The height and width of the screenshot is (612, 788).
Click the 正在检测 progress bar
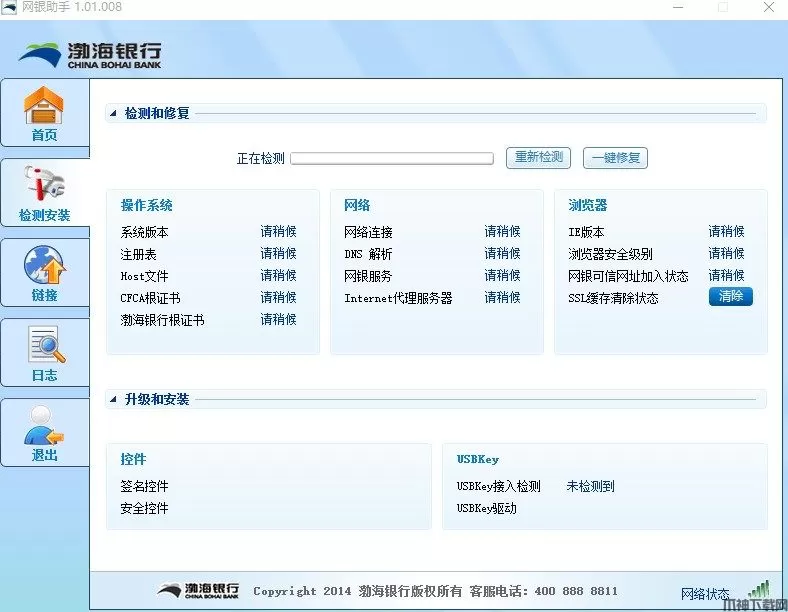[392, 159]
